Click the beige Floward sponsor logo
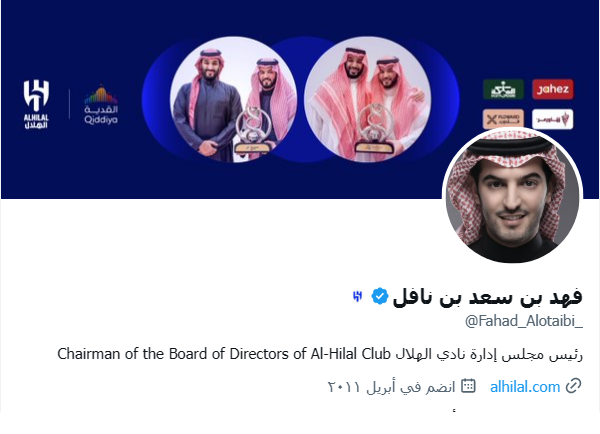 pyautogui.click(x=503, y=119)
